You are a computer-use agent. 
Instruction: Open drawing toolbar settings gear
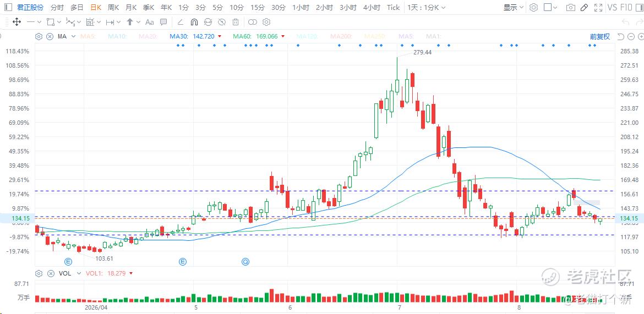coord(266,22)
